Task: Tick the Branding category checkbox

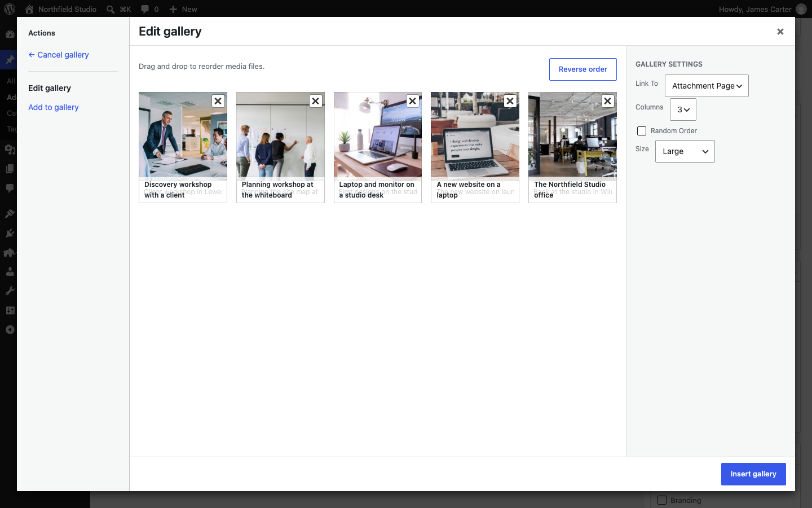Action: point(662,500)
